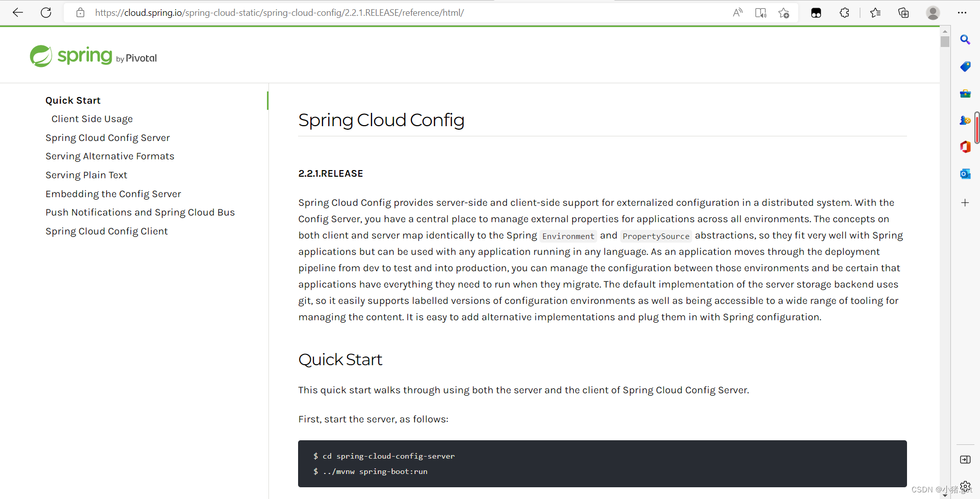Open Push Notifications and Spring Cloud Bus
This screenshot has height=499, width=980.
[x=140, y=212]
